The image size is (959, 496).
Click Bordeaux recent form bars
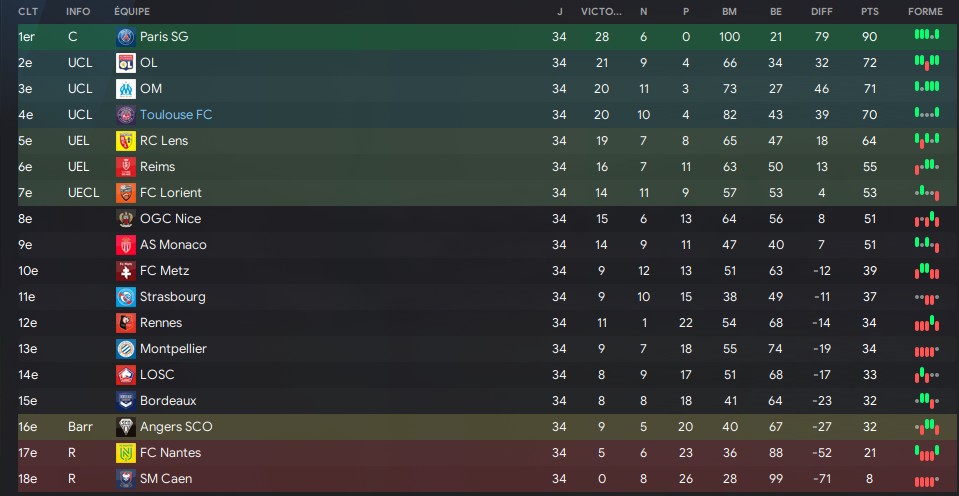927,400
